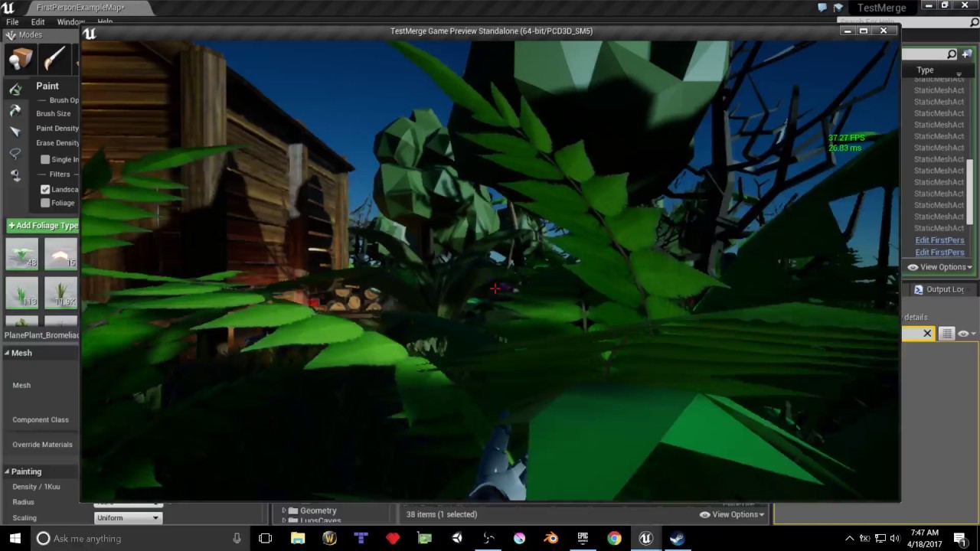980x551 pixels.
Task: Choose the foliage Paint tool icon
Action: coord(15,90)
